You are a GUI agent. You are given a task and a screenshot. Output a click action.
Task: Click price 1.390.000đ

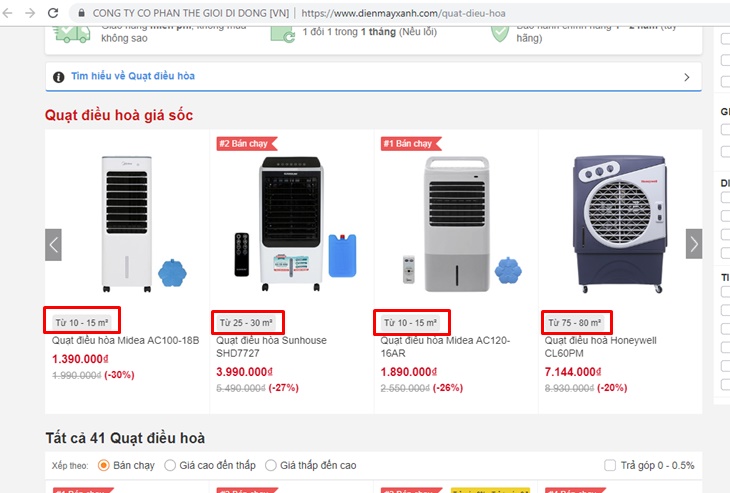[x=80, y=359]
